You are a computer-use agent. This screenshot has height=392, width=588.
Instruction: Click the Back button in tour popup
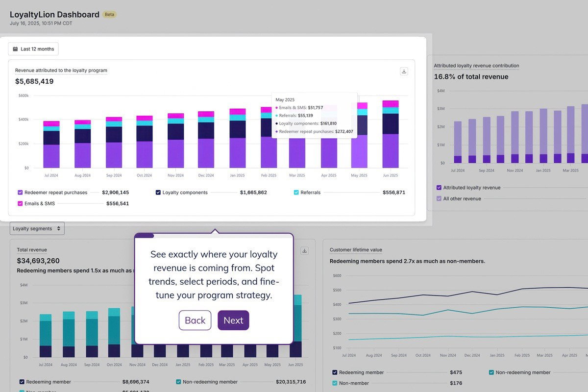(x=195, y=320)
